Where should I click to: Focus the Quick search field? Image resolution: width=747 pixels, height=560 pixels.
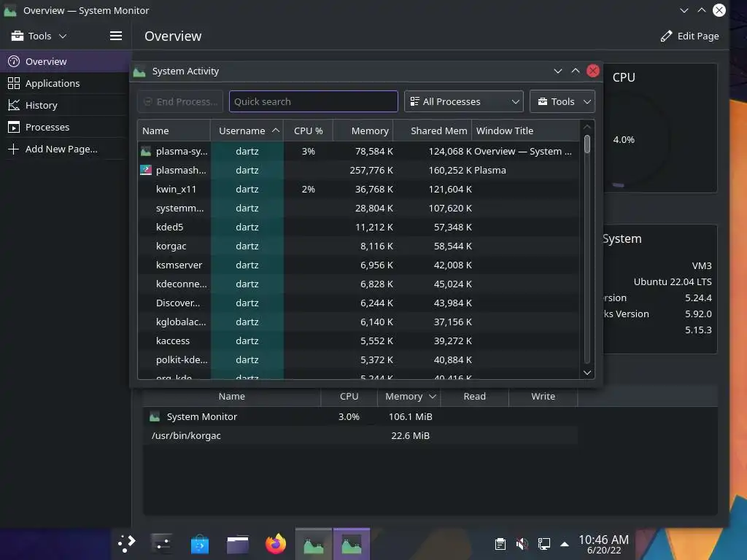[314, 101]
